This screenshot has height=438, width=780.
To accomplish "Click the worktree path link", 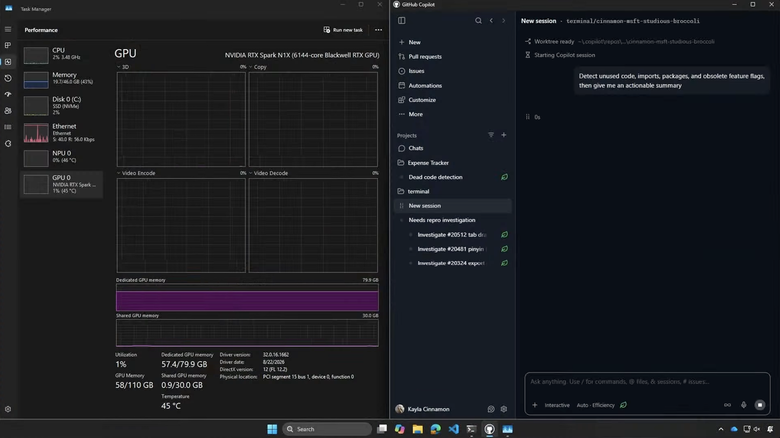I will [646, 42].
